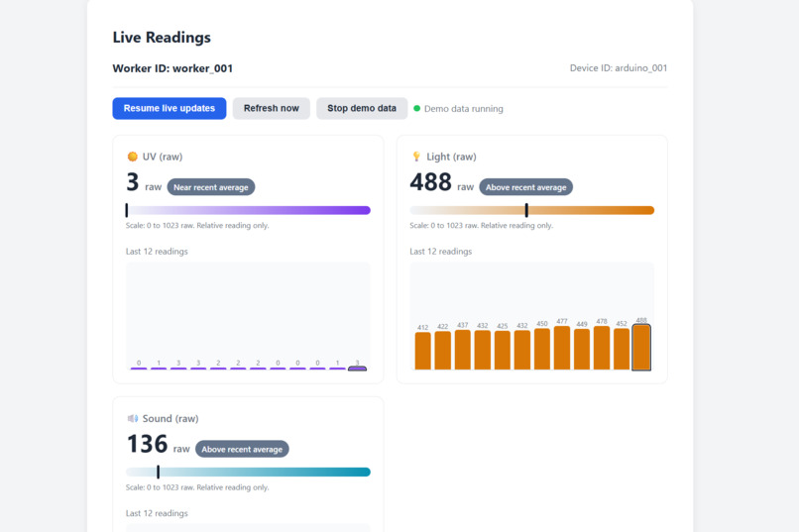Click the UV reading value 3
The width and height of the screenshot is (799, 532).
[133, 182]
